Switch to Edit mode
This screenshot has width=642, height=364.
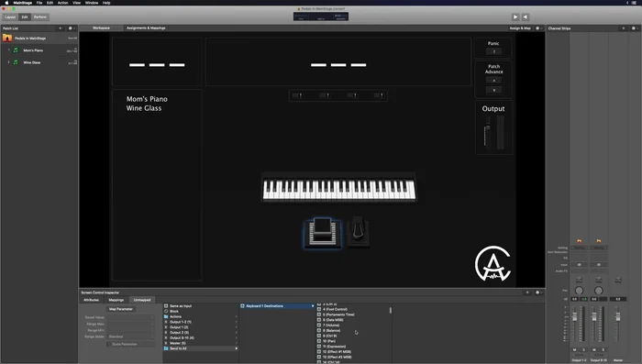click(x=25, y=17)
